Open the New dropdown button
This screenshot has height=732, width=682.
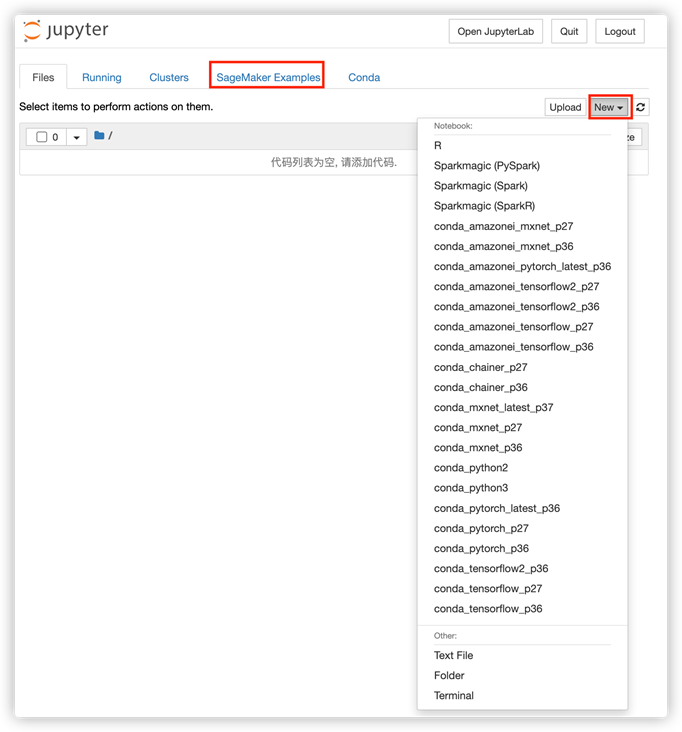tap(609, 107)
